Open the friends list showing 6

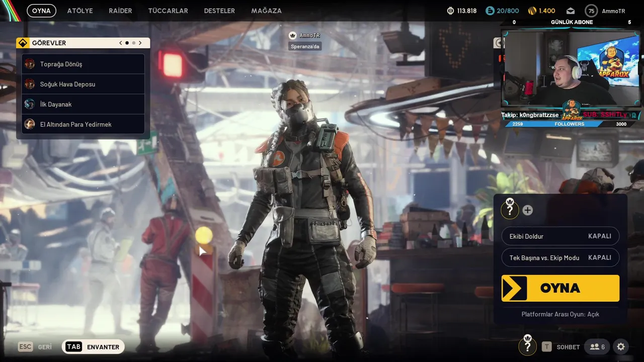click(597, 347)
